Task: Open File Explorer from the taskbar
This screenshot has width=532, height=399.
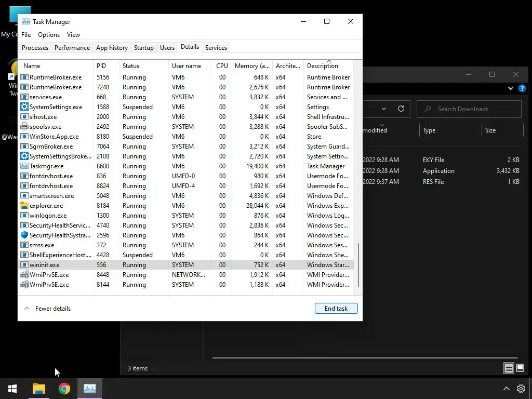Action: click(x=38, y=389)
